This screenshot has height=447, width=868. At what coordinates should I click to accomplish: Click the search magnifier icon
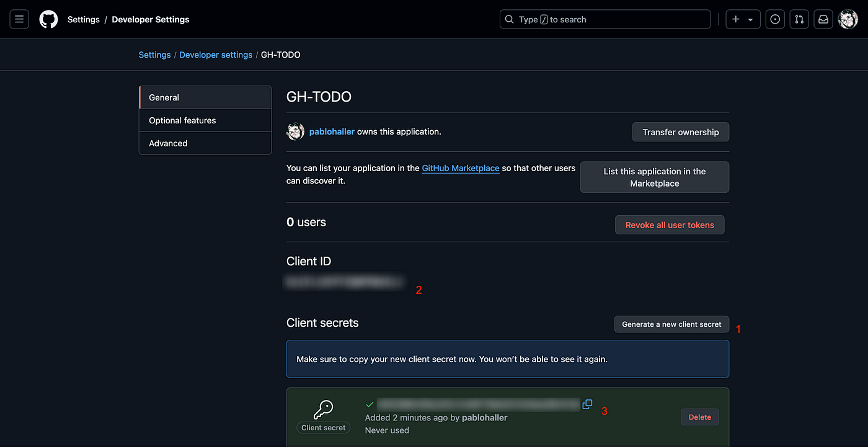(x=510, y=19)
